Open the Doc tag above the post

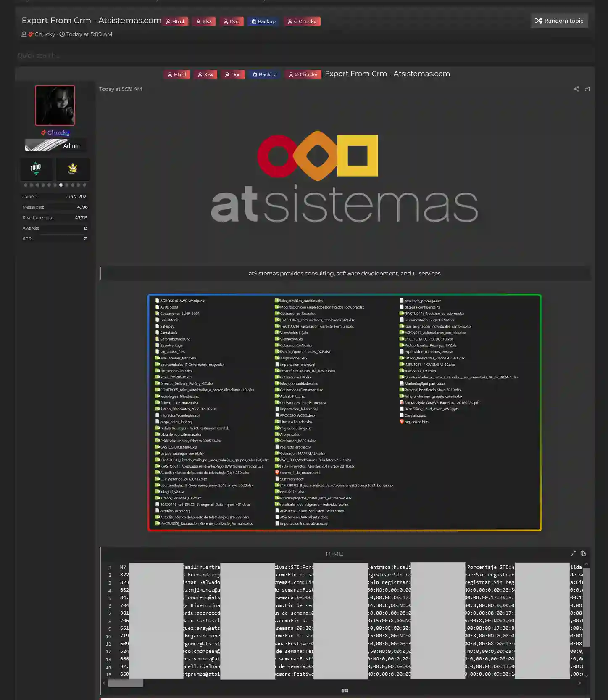coord(233,74)
